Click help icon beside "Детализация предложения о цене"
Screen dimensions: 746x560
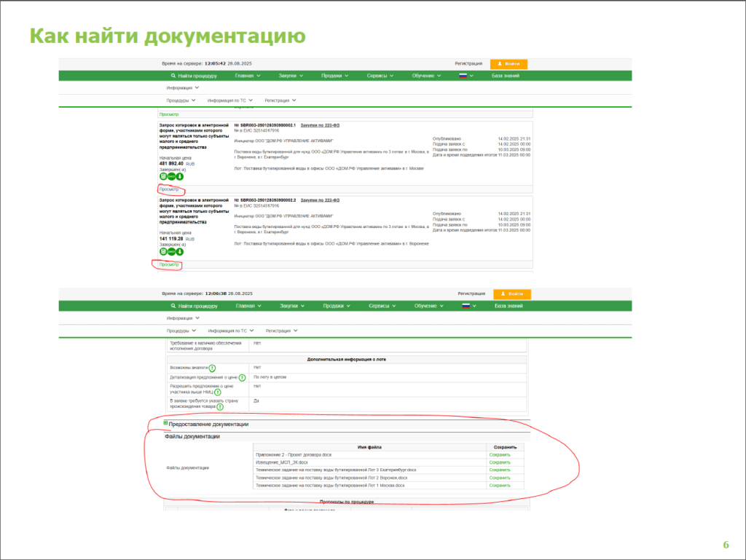click(241, 379)
